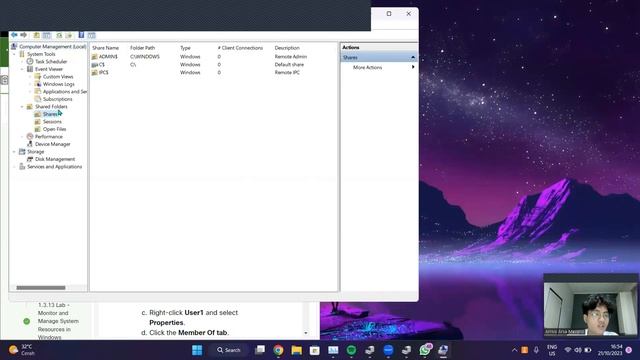The height and width of the screenshot is (360, 640).
Task: Sort by the Folder Path column header
Action: pos(142,48)
